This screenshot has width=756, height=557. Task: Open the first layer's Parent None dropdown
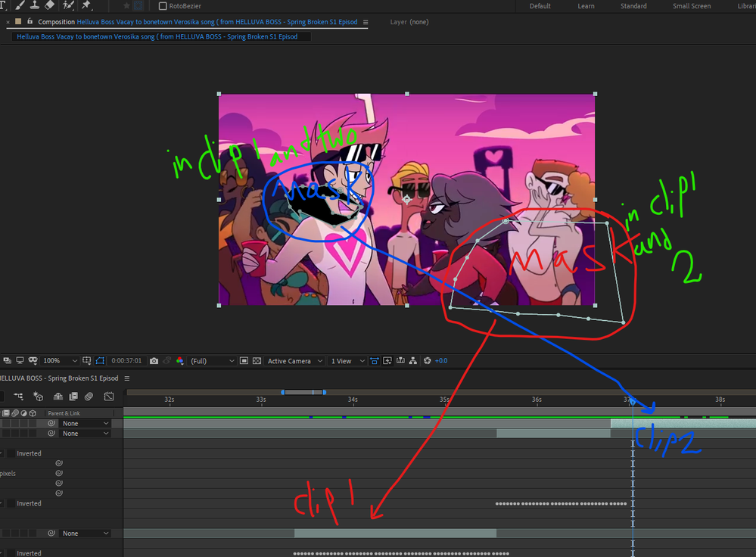coord(86,423)
